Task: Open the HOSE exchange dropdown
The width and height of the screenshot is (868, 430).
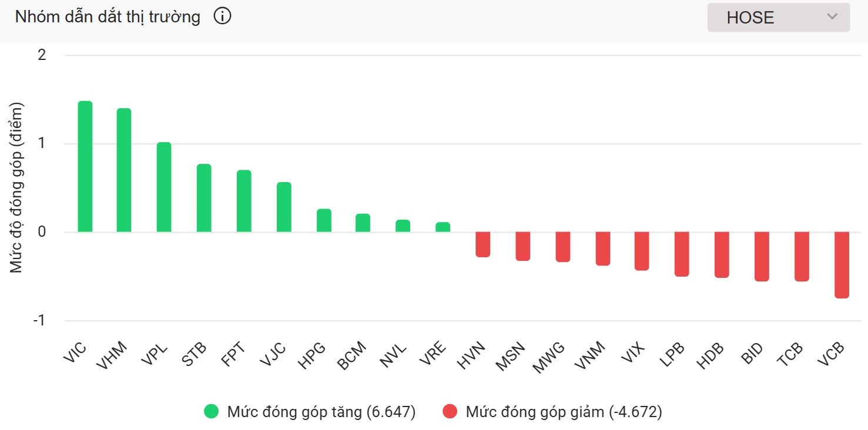Action: click(777, 18)
